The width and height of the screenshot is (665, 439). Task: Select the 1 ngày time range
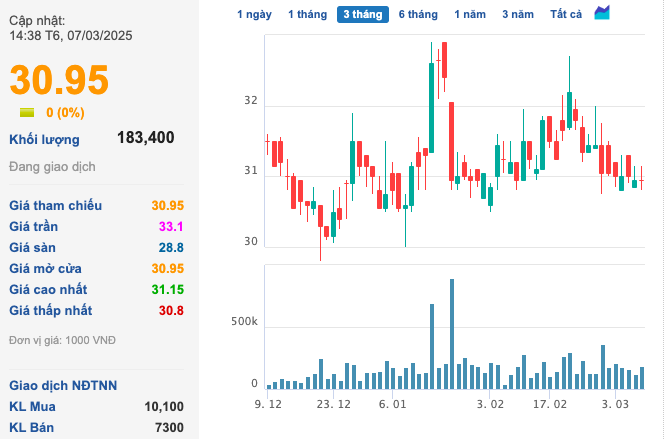point(254,14)
